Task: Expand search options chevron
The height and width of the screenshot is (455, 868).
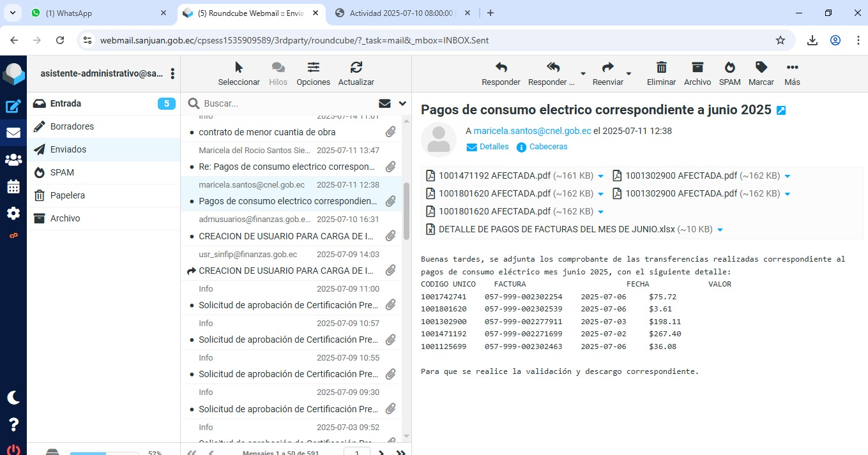Action: [402, 103]
